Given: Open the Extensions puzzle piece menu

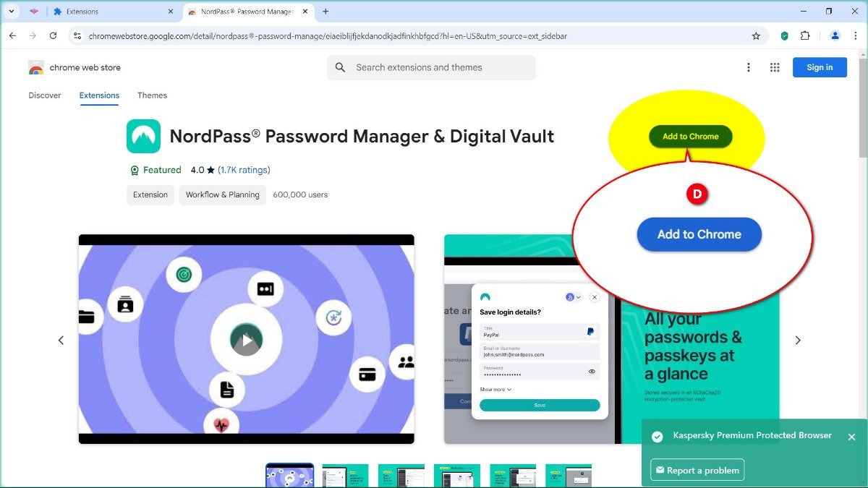Looking at the screenshot, I should tap(805, 35).
